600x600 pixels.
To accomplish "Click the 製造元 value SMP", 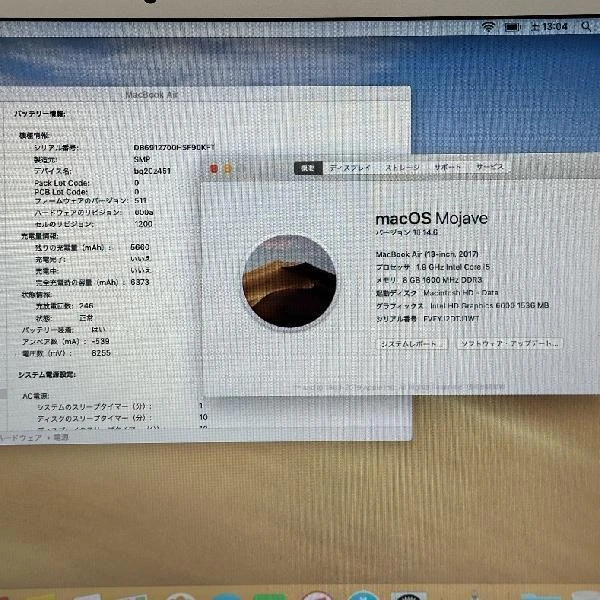I will [142, 159].
